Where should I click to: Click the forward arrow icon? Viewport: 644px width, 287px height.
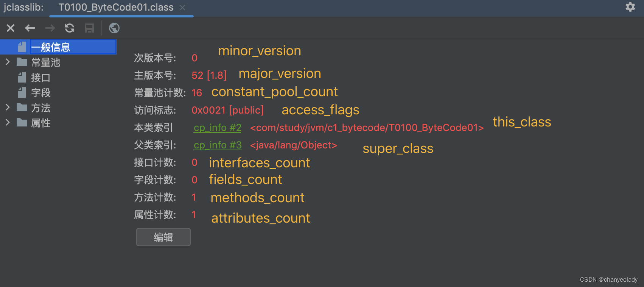[x=50, y=28]
